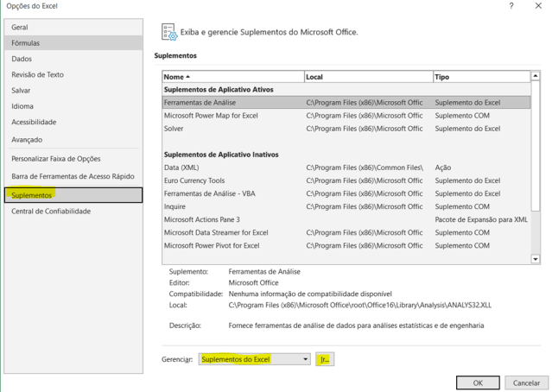Click the Suplementos gear icon in header
Viewport: 552px width, 392px height.
point(169,32)
